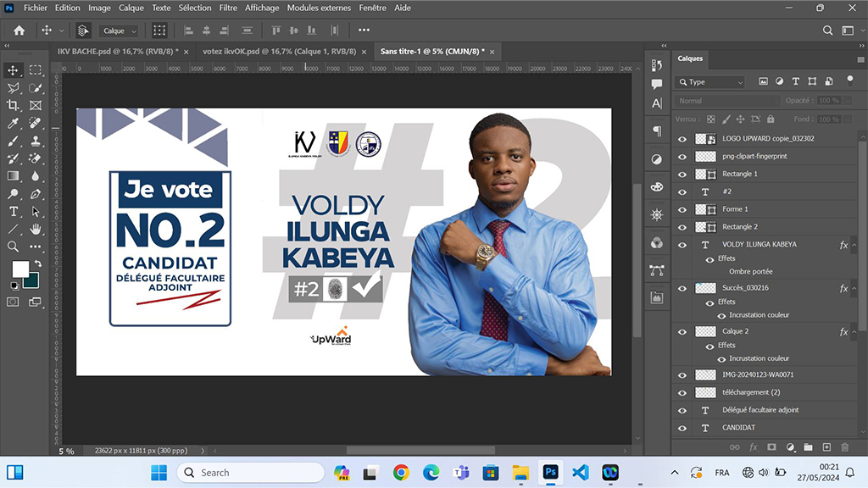Click the Windows taskbar Search box

click(251, 473)
